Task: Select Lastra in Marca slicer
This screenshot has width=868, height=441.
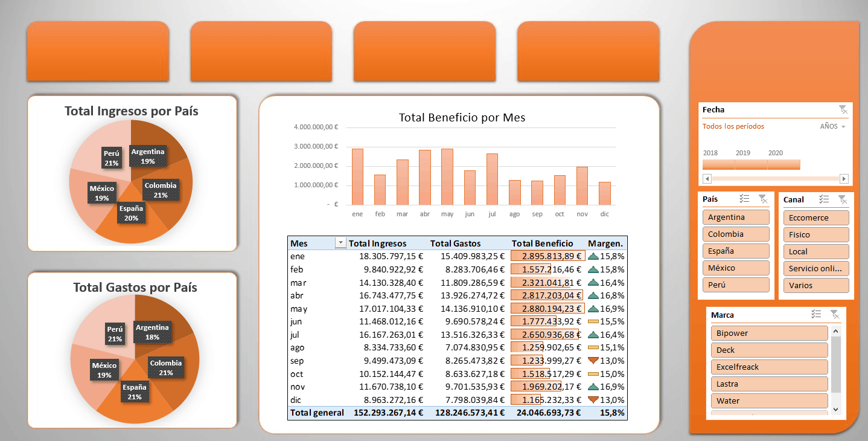Action: click(x=770, y=384)
